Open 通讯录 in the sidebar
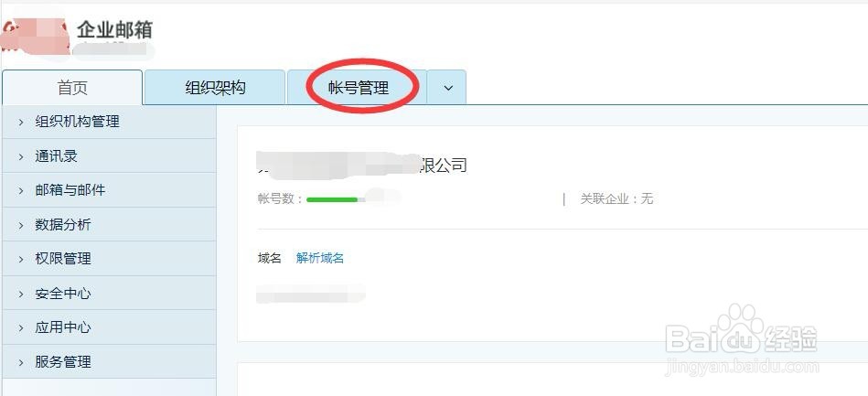 pyautogui.click(x=109, y=156)
